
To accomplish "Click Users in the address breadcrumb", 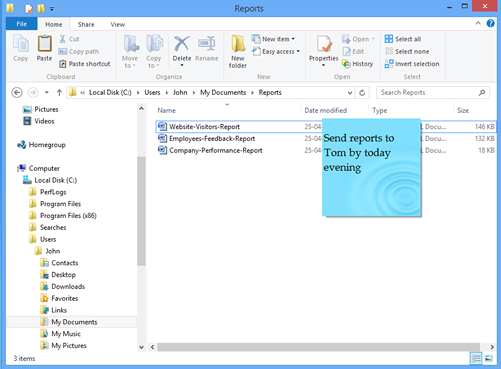I will 152,92.
